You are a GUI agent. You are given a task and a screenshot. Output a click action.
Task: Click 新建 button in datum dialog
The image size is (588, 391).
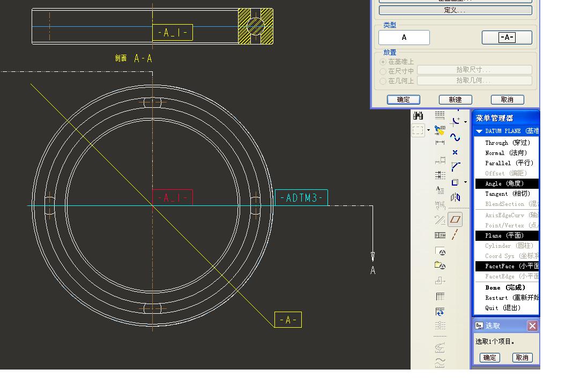click(x=455, y=99)
